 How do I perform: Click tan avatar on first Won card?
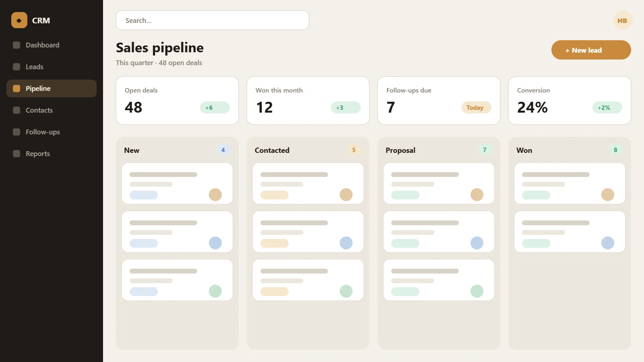[608, 195]
